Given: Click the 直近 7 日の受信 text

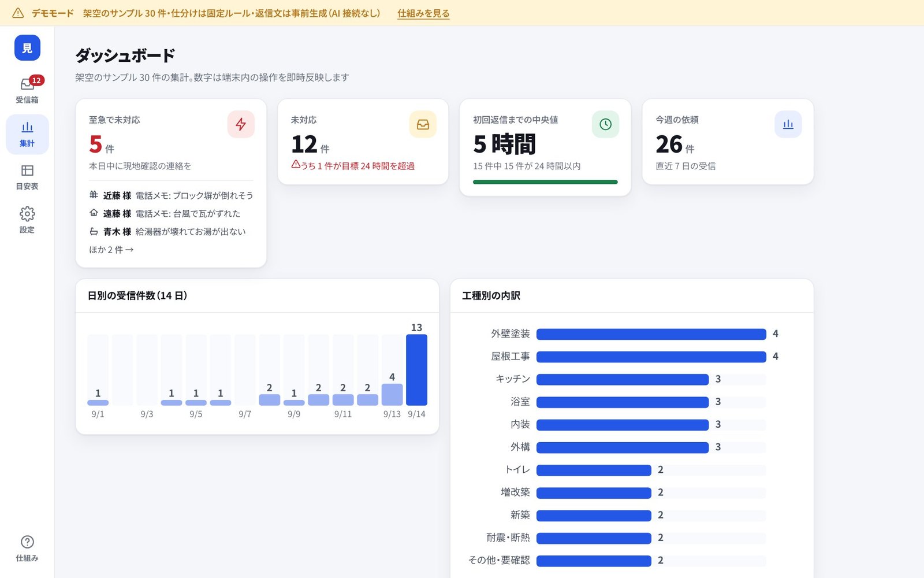Looking at the screenshot, I should tap(685, 166).
